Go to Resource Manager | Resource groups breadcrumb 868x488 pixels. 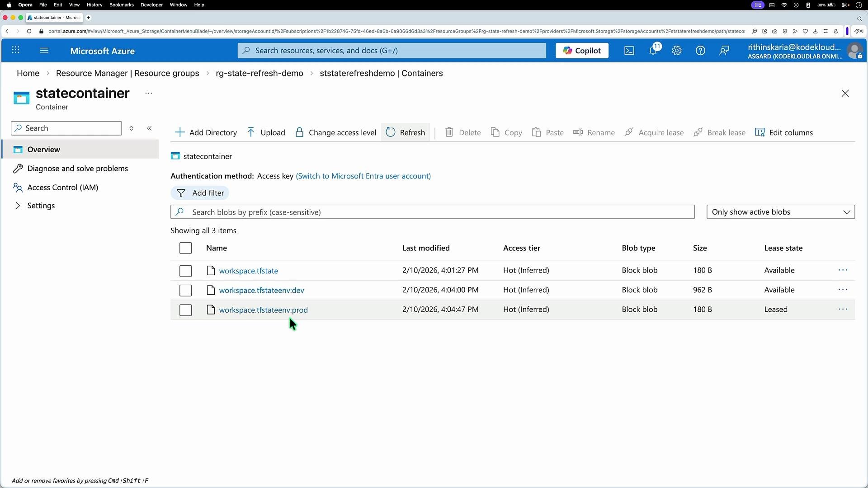coord(127,73)
